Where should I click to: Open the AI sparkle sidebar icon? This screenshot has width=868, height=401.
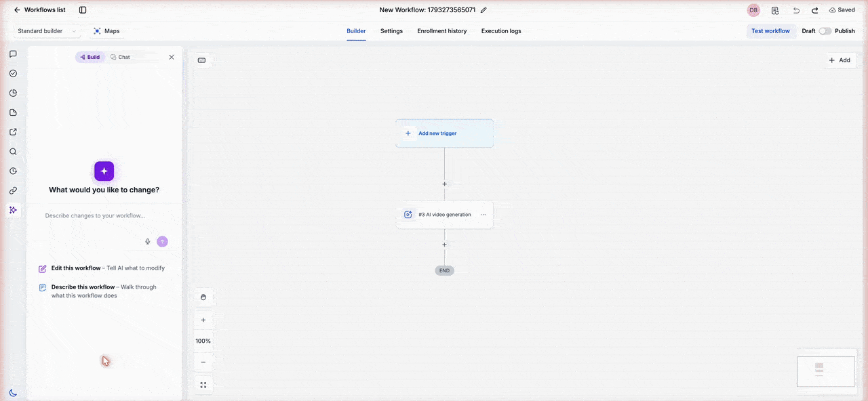click(x=13, y=211)
